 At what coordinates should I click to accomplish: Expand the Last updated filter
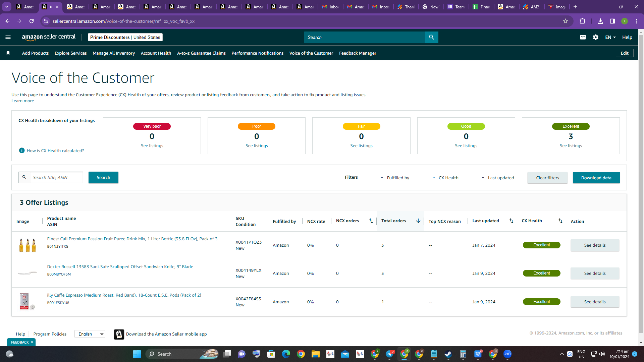point(497,178)
